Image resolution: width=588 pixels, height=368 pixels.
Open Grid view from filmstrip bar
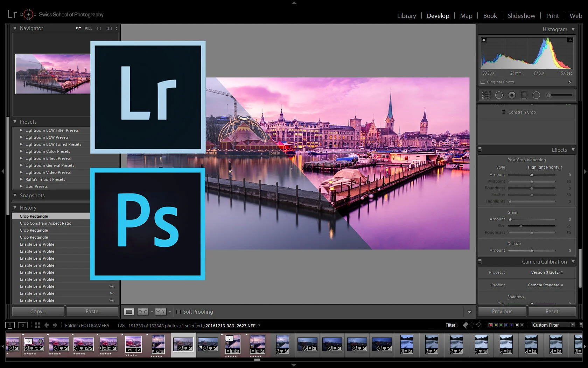[37, 325]
